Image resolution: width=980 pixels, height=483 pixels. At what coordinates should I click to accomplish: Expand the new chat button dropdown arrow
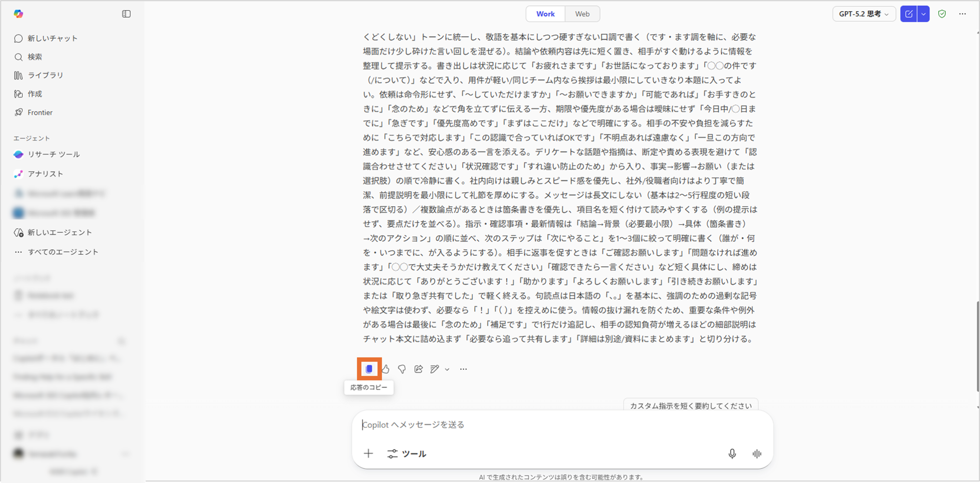pos(923,14)
